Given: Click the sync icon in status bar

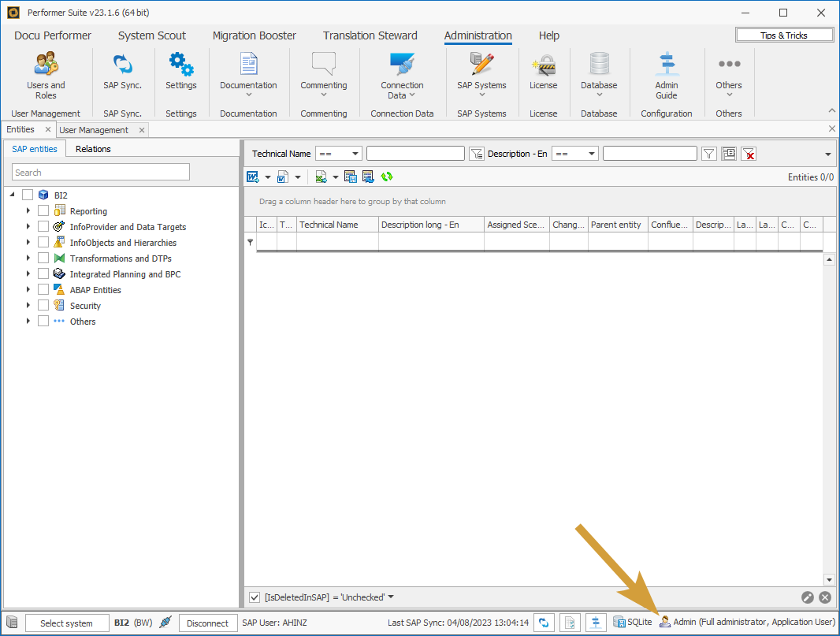Looking at the screenshot, I should point(544,623).
